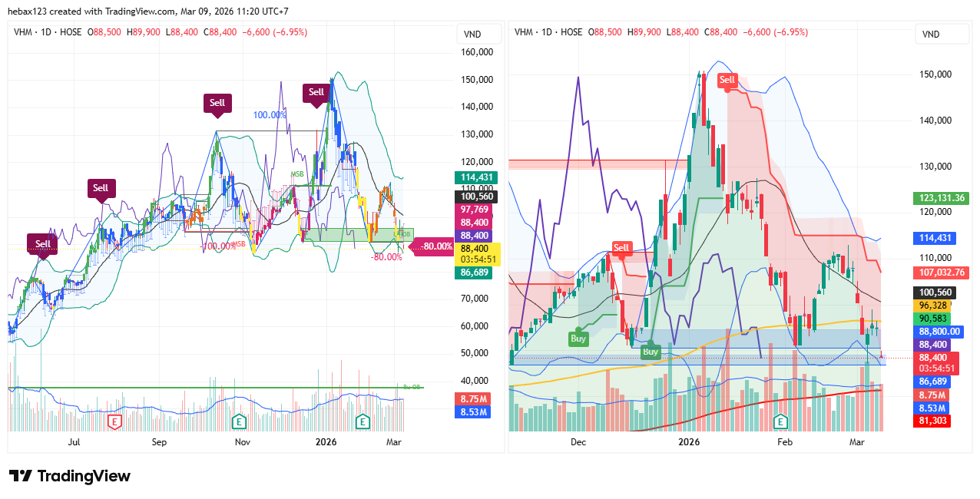Screen dimensions: 980x499
Task: Click the E earnings marker left of Mar, left chart
Action: 363,421
